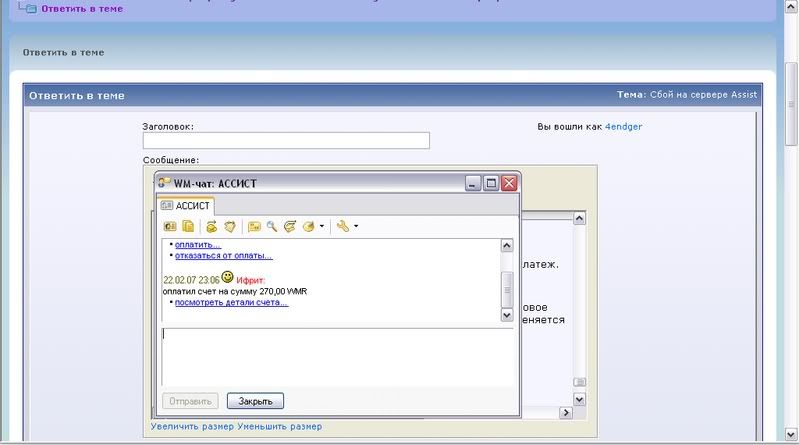Open the 4endger user profile link
799x445 pixels.
pyautogui.click(x=623, y=126)
